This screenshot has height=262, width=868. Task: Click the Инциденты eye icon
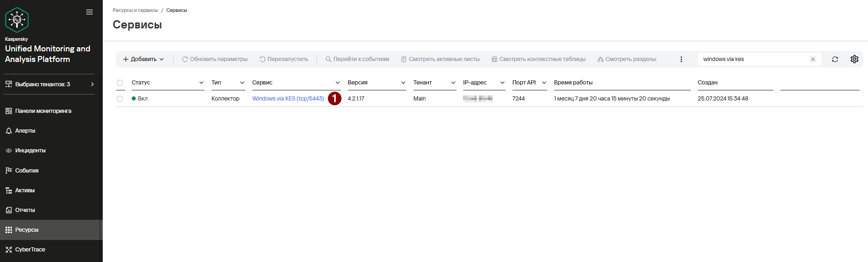click(9, 151)
